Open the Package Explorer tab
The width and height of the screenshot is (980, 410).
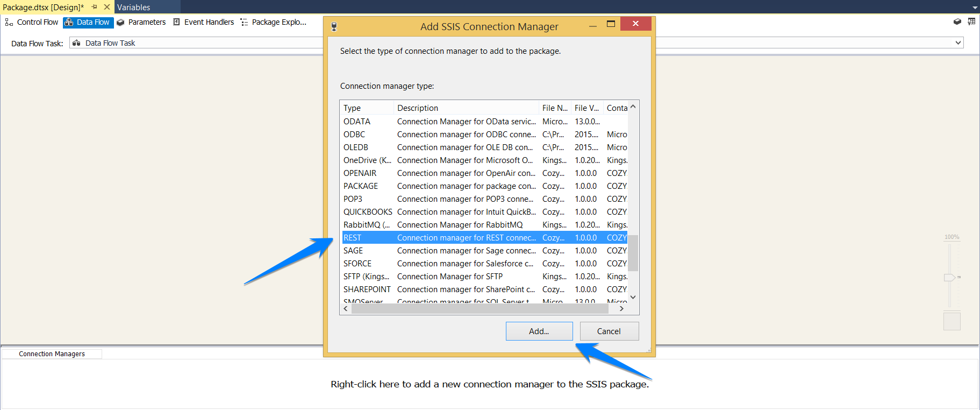[273, 22]
